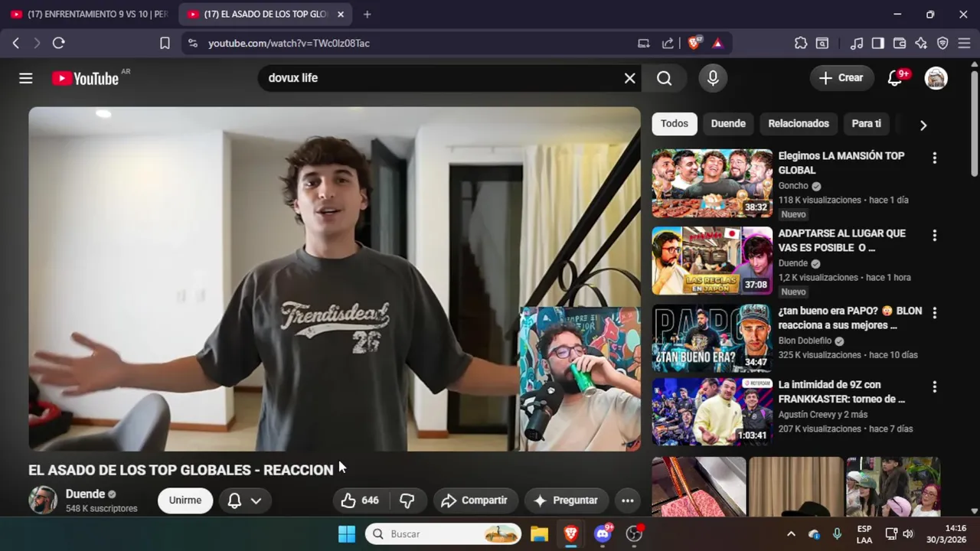Share this page via address bar icon
This screenshot has height=551, width=980.
click(x=668, y=44)
